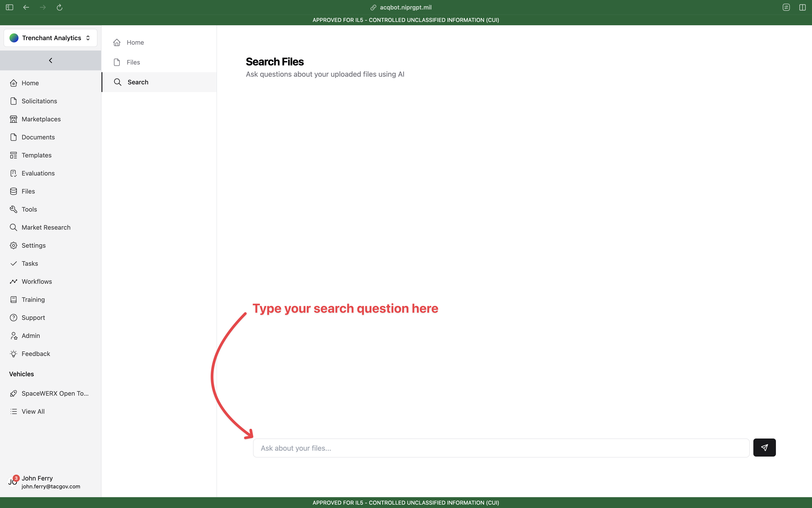The height and width of the screenshot is (508, 812).
Task: Open the Trenchant Analytics organization switcher
Action: pyautogui.click(x=50, y=38)
